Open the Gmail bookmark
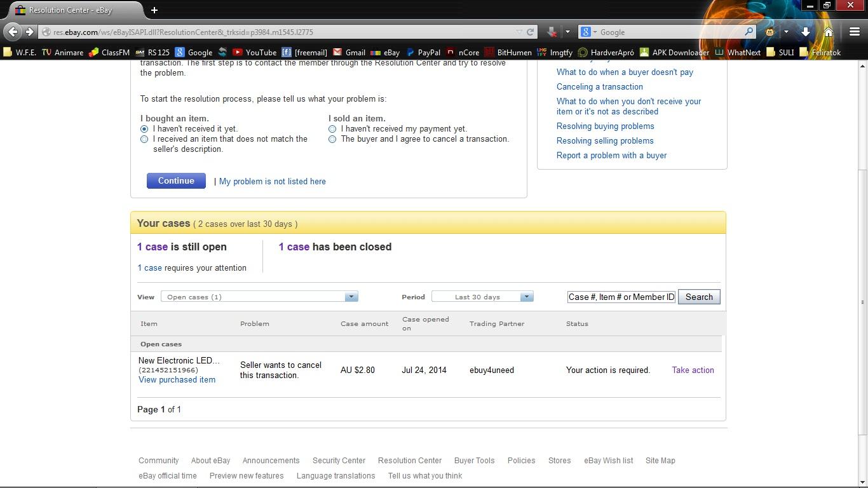The height and width of the screenshot is (488, 868). [349, 52]
